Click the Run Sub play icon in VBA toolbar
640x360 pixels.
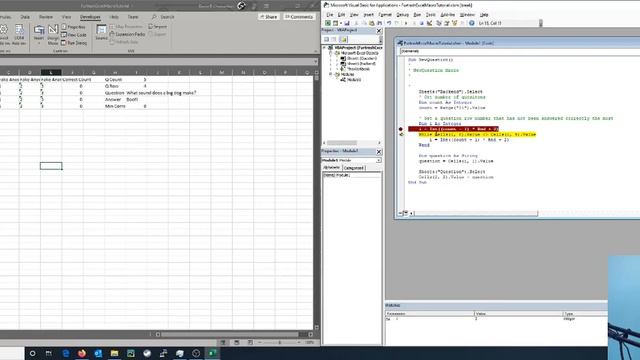click(x=406, y=23)
